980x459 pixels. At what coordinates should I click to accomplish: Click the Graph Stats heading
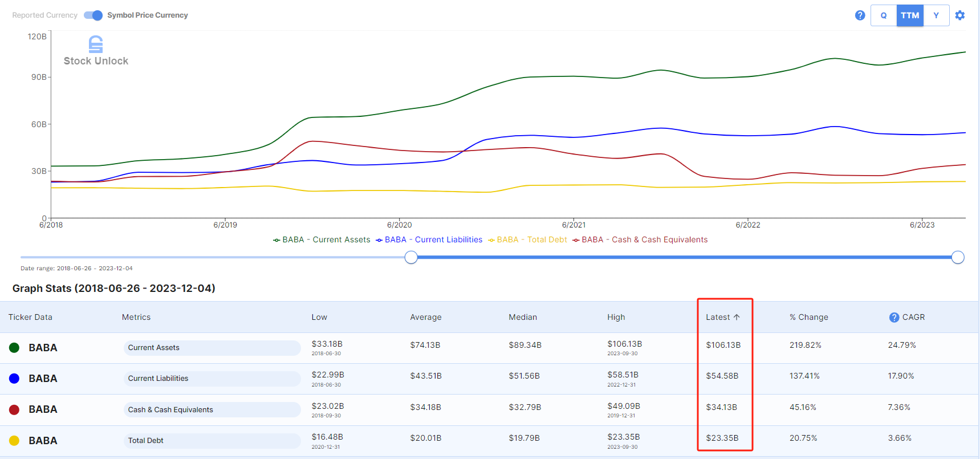[114, 289]
